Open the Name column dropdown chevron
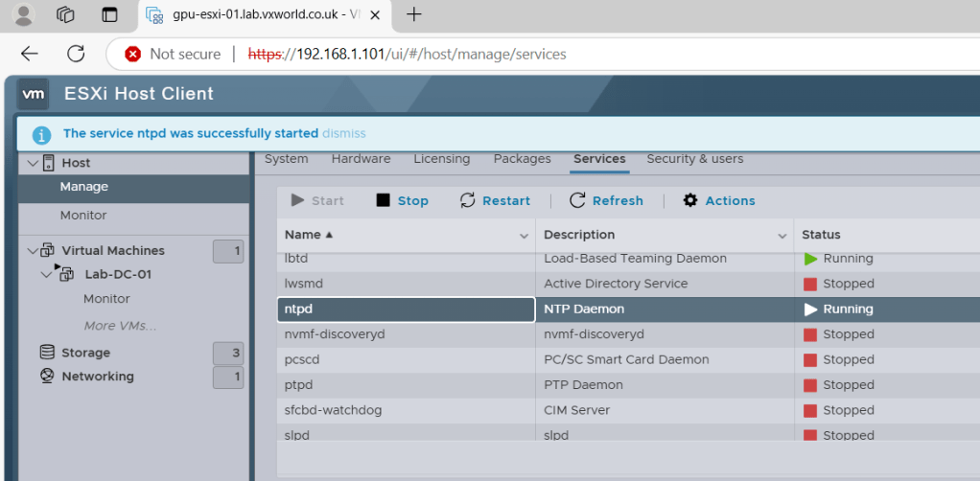The image size is (980, 481). click(x=525, y=236)
